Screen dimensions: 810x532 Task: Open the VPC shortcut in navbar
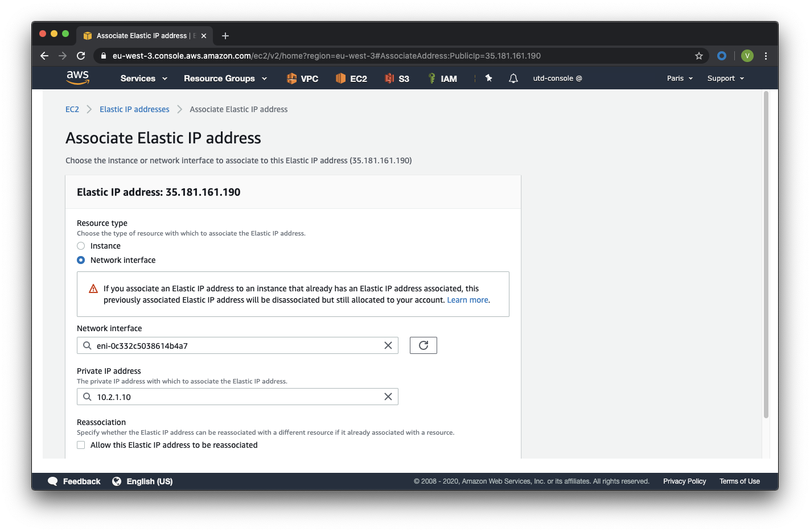302,79
